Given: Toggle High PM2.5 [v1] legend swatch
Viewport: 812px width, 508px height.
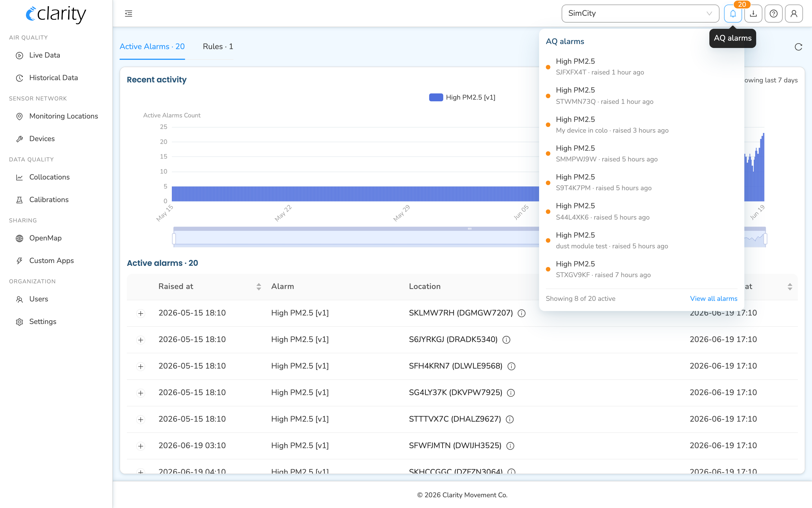Looking at the screenshot, I should tap(436, 97).
